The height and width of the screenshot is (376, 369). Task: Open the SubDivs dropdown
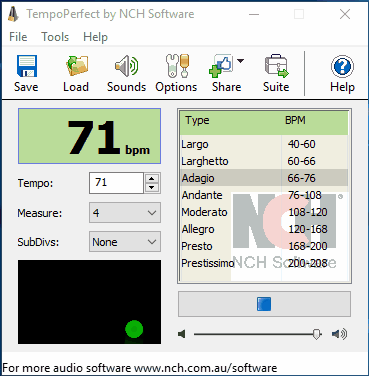coord(125,242)
